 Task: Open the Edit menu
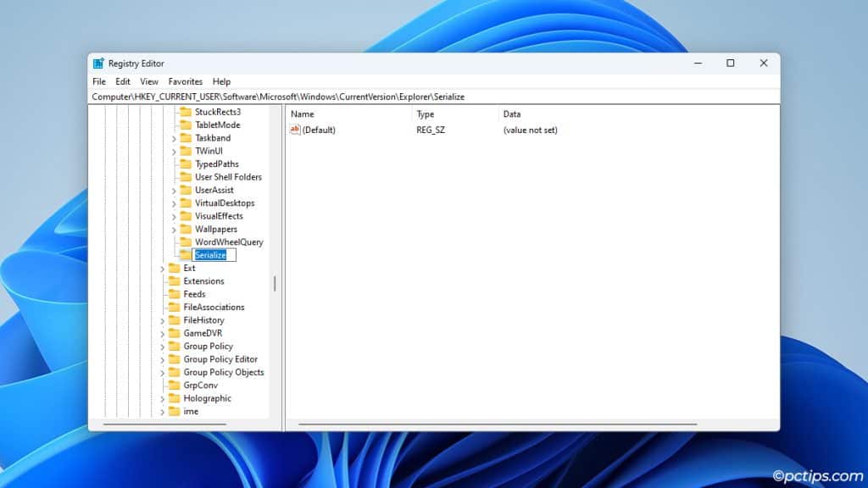pyautogui.click(x=122, y=81)
